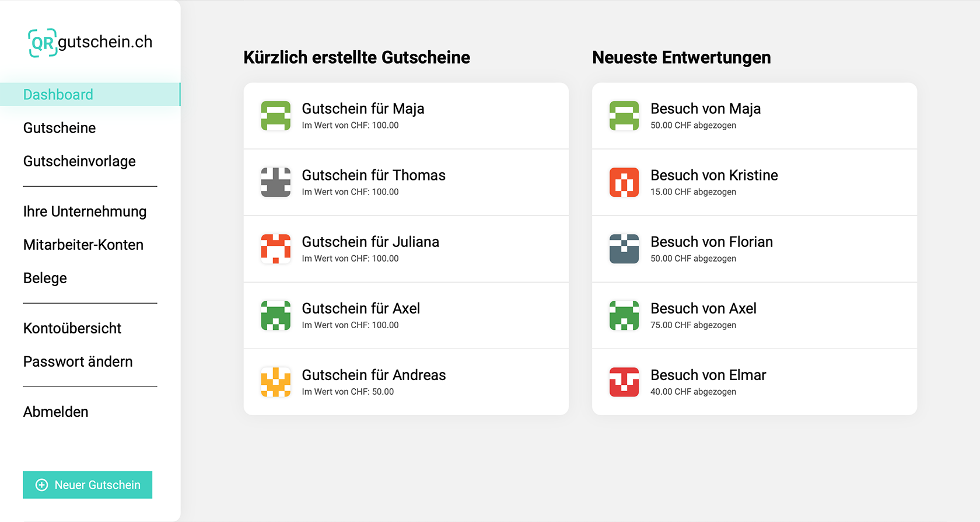Go to Gutscheinvorlage in the sidebar
The width and height of the screenshot is (980, 522).
coord(79,161)
